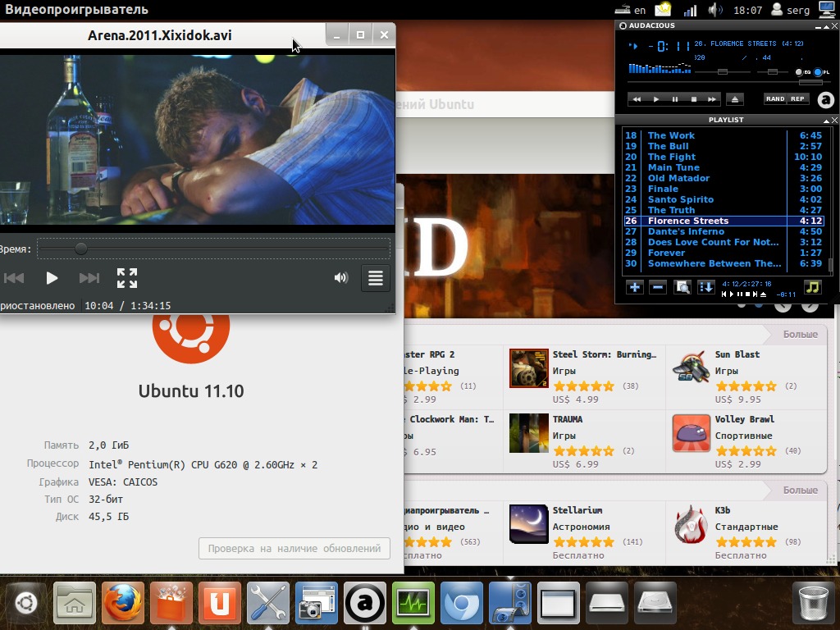Open the network signal indicator
The width and height of the screenshot is (840, 630).
[x=690, y=10]
